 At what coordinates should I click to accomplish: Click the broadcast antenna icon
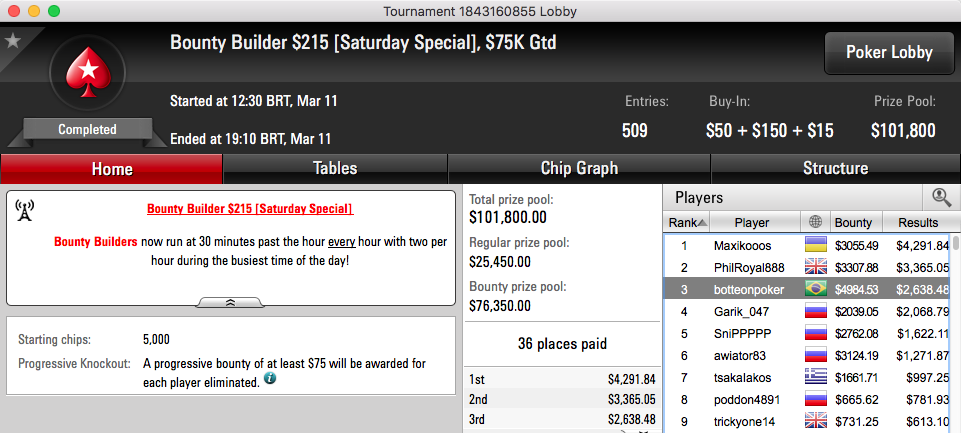[24, 210]
